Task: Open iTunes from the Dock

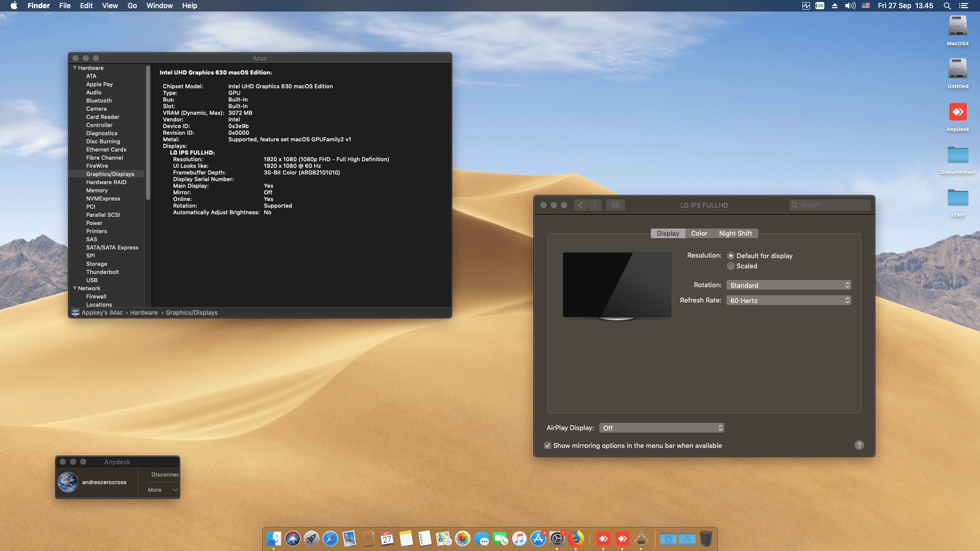Action: point(519,538)
